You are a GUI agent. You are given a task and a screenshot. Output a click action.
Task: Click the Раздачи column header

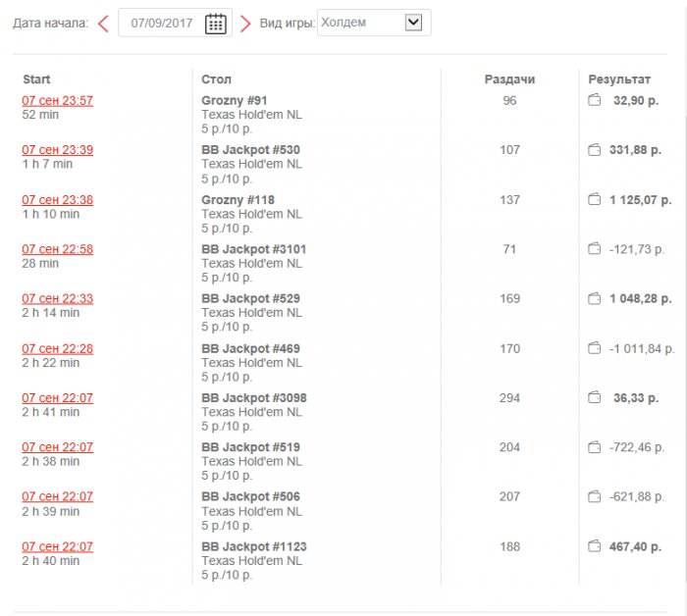click(509, 78)
